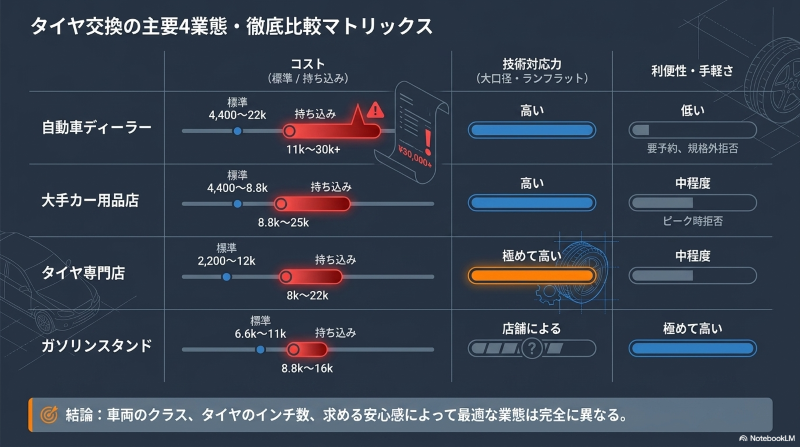Click the question mark on the ガソリンスタンド bar

click(x=532, y=348)
